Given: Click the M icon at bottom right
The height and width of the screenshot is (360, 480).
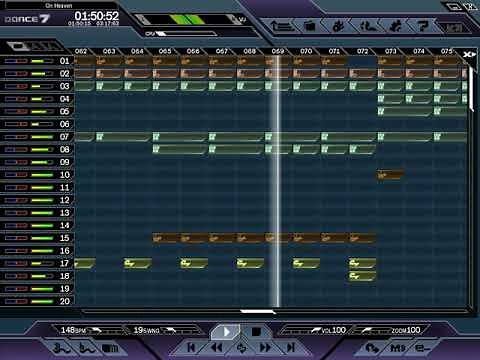Looking at the screenshot, I should point(397,349).
